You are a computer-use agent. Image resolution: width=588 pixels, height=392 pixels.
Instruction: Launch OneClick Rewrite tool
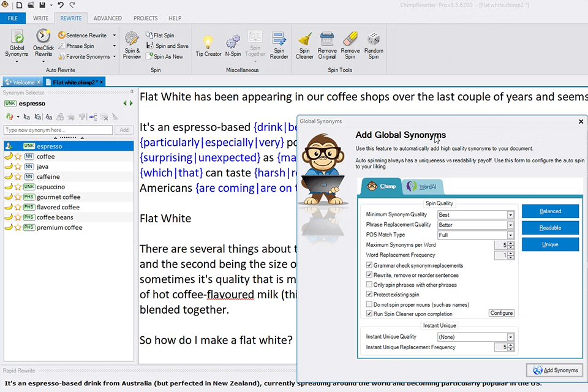tap(43, 44)
